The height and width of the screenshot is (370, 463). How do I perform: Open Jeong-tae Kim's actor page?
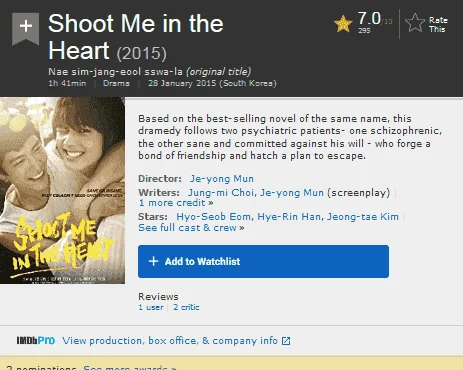[363, 217]
